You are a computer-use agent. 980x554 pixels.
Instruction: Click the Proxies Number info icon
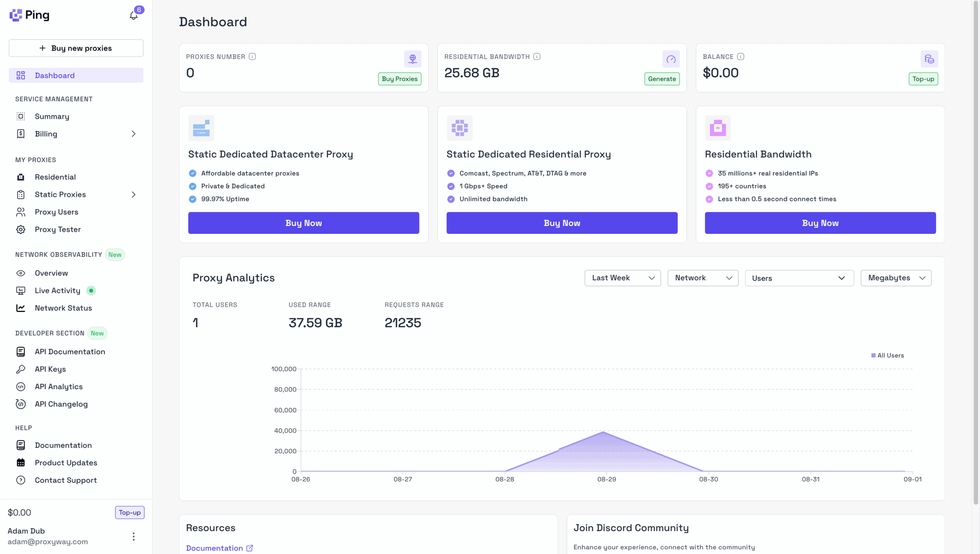252,57
